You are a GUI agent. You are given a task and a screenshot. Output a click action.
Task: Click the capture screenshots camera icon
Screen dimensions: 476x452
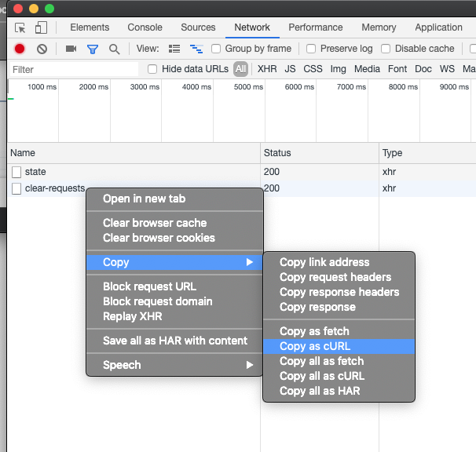point(71,49)
